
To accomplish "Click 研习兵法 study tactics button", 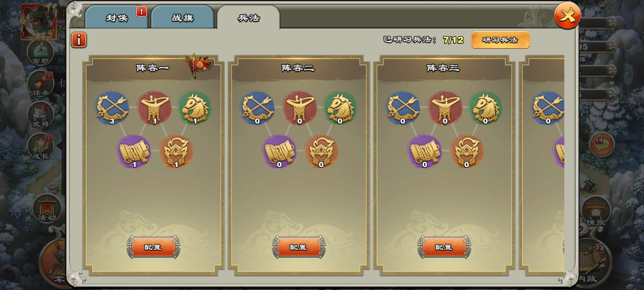I will coord(500,40).
